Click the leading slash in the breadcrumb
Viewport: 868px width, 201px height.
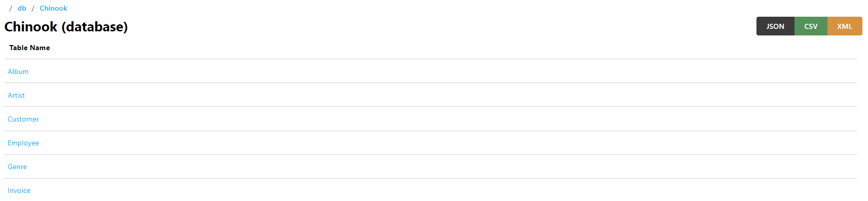pos(11,8)
